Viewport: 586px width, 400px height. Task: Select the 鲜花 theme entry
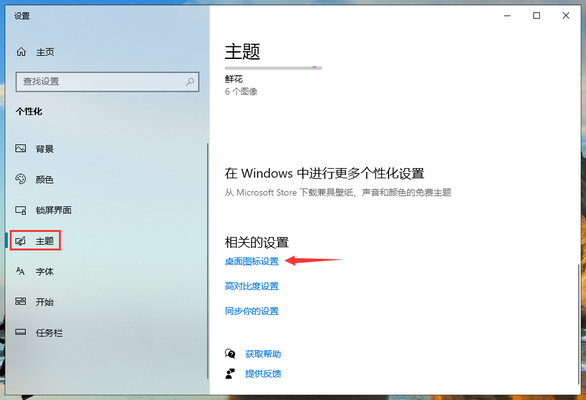coord(234,79)
